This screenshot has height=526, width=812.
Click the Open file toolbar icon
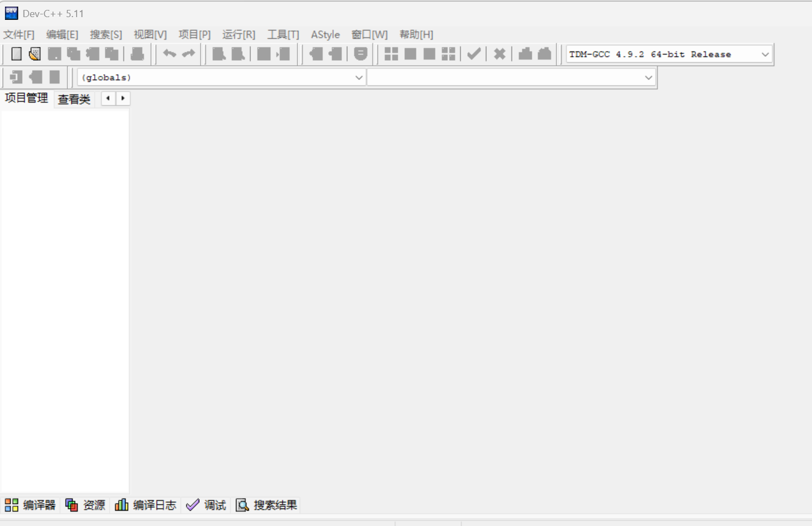coord(35,54)
